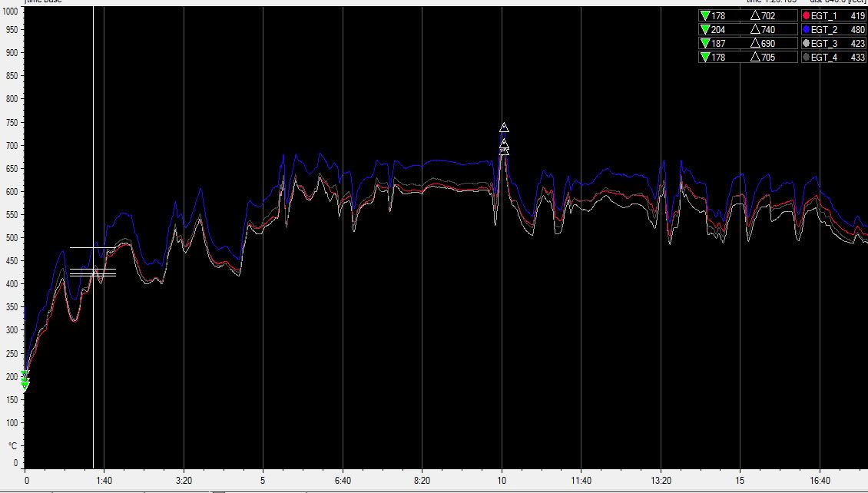Click the 1:40 label on the time axis
The image size is (868, 493).
104,481
